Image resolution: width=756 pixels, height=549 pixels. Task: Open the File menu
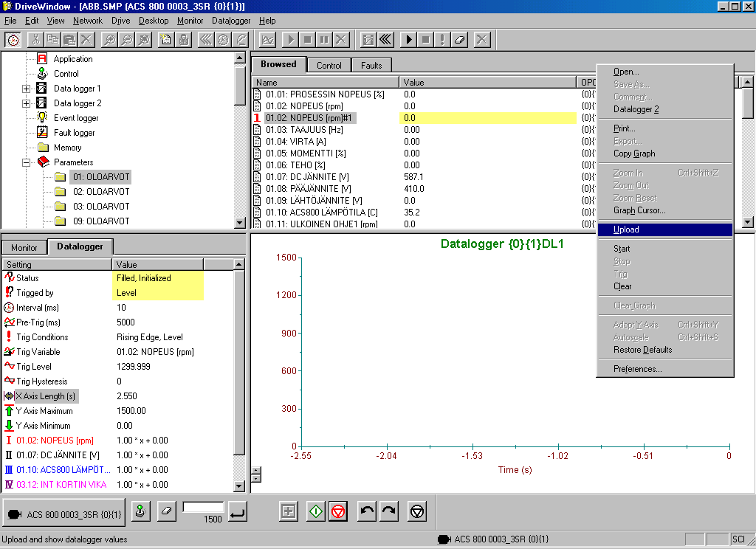tap(10, 21)
